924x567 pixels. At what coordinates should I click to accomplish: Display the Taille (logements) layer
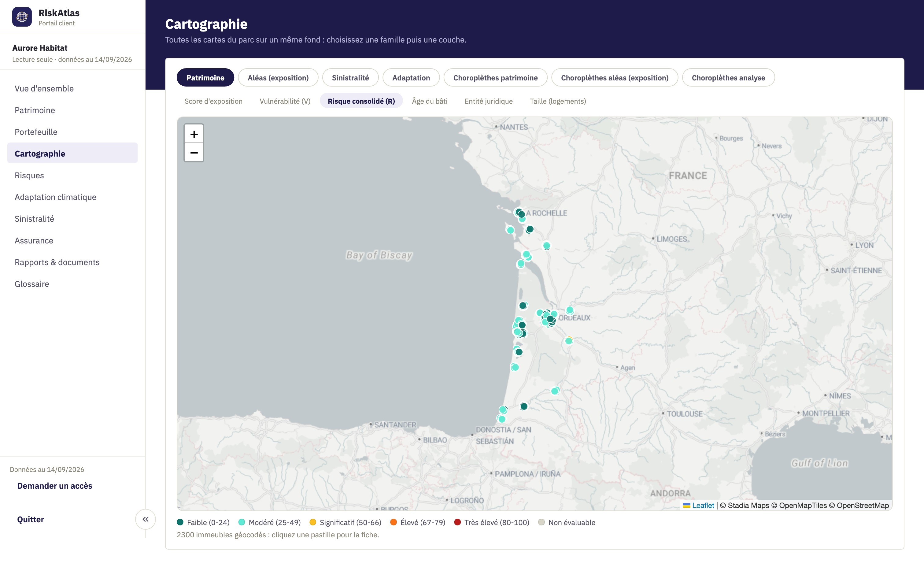[558, 101]
